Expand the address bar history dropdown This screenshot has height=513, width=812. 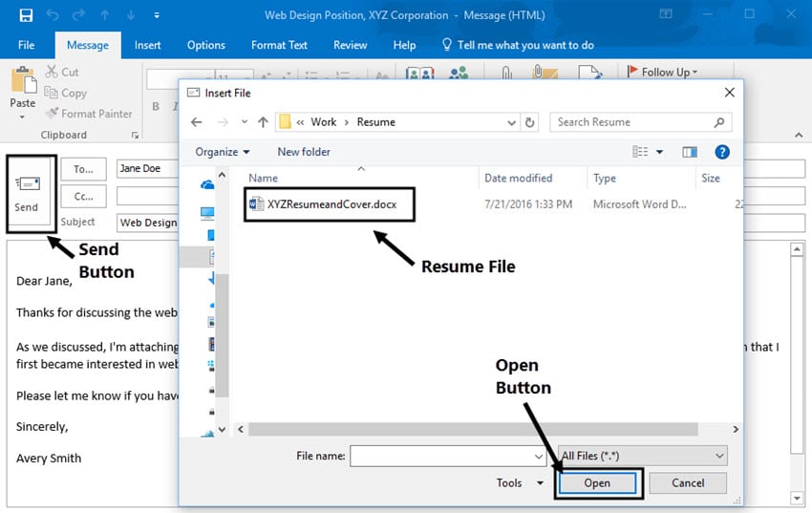(x=511, y=122)
